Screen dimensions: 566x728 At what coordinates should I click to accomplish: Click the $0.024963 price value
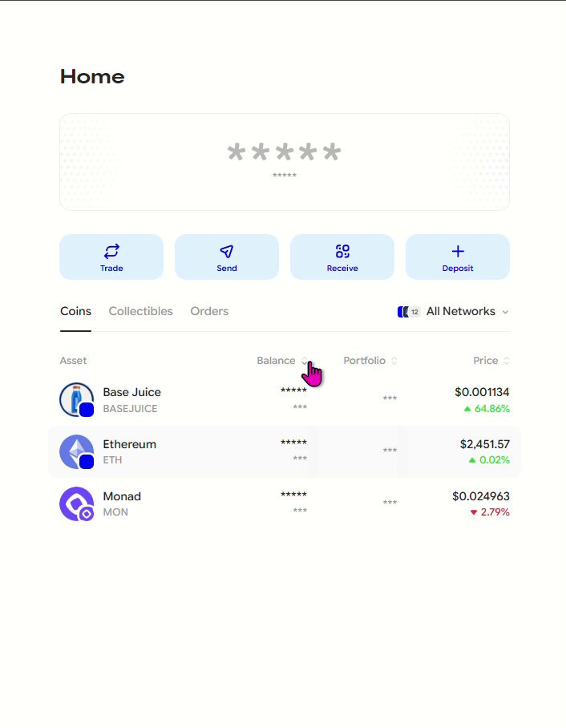[481, 496]
